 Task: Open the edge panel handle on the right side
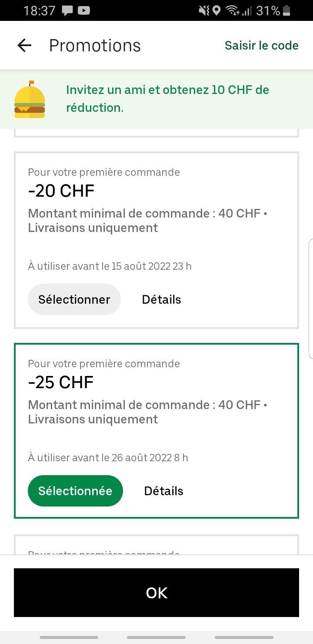point(310,299)
